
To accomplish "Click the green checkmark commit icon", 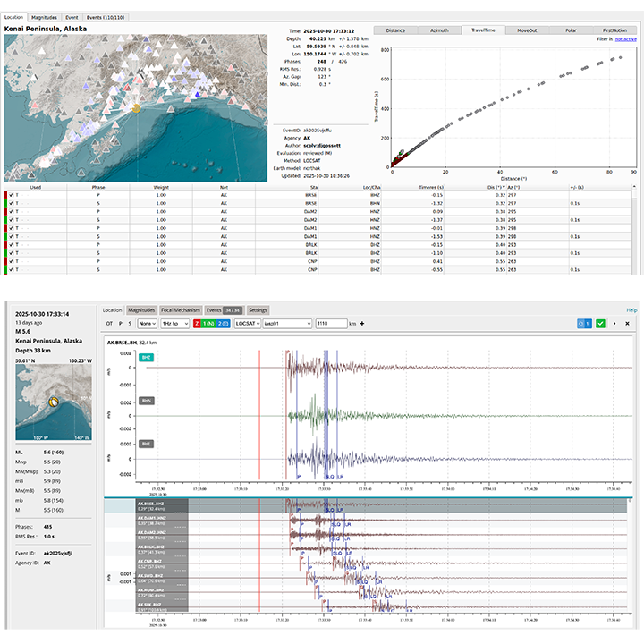I will tap(601, 323).
